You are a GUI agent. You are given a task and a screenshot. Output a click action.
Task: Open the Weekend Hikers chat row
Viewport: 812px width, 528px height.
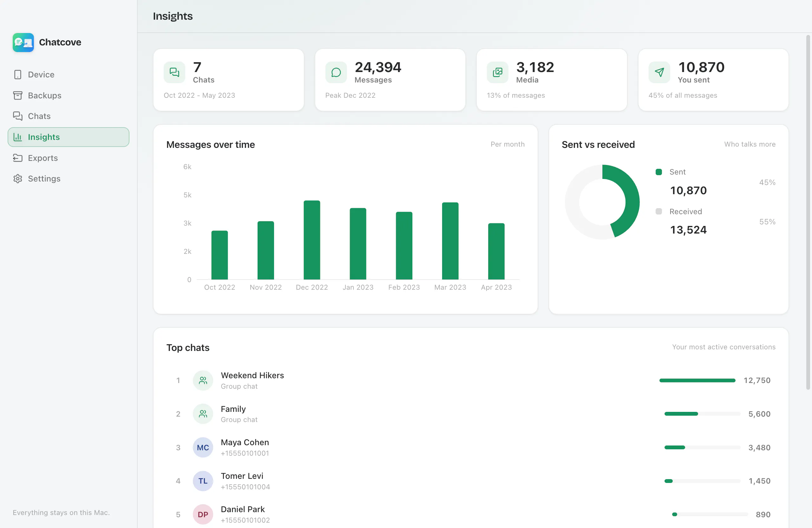pyautogui.click(x=471, y=380)
